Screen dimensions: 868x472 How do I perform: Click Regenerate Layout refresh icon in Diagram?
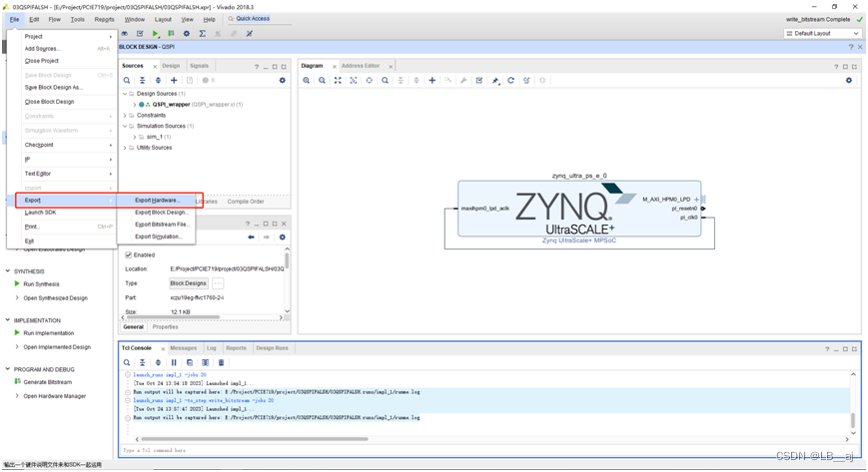(511, 80)
